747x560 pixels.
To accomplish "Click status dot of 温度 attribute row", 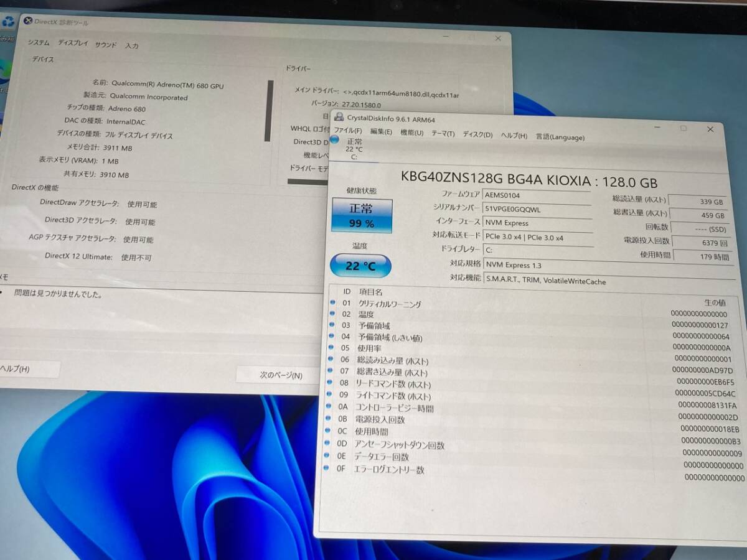I will tap(333, 314).
